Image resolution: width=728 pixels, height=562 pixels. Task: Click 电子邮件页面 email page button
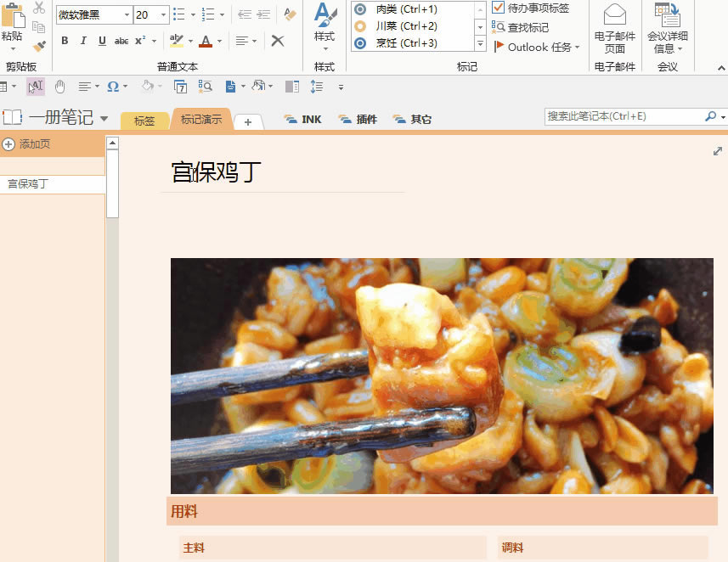615,28
